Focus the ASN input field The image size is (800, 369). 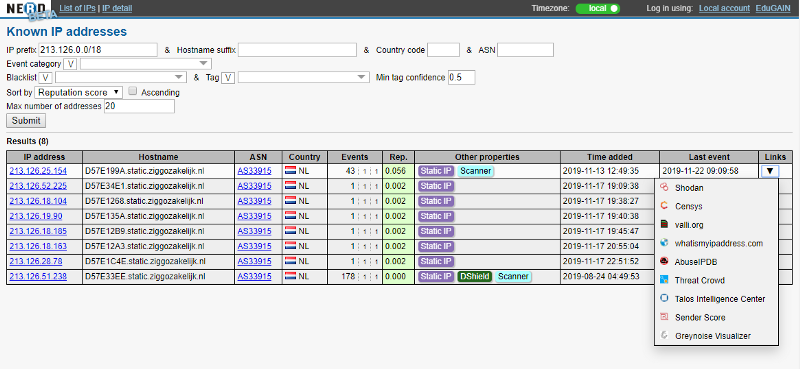[x=526, y=50]
